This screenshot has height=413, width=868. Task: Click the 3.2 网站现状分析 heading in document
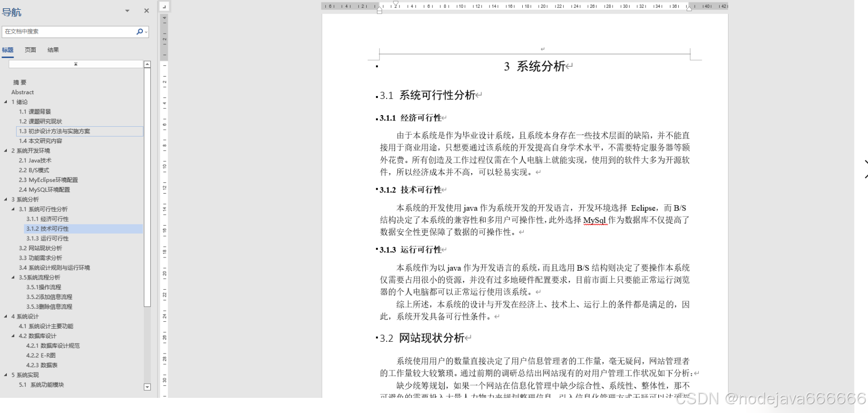(422, 338)
